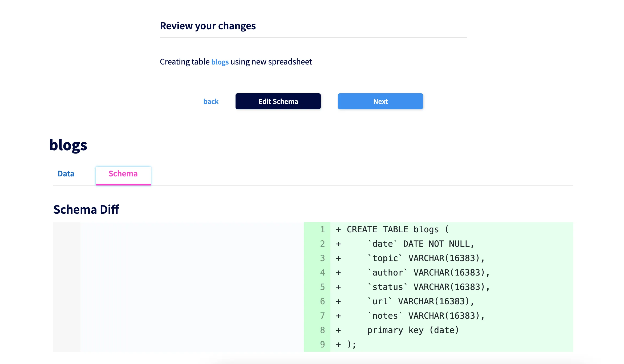Click the back link
The image size is (624, 364).
(x=211, y=102)
